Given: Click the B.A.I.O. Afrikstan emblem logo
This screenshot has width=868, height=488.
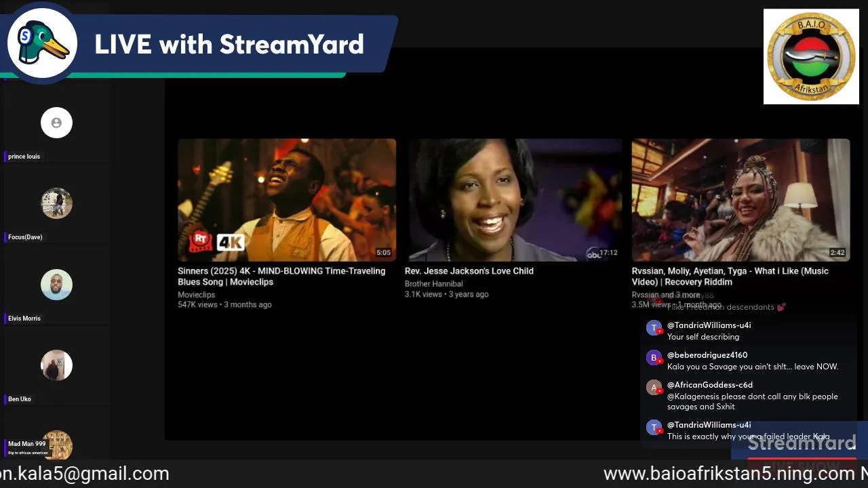Looking at the screenshot, I should point(811,57).
